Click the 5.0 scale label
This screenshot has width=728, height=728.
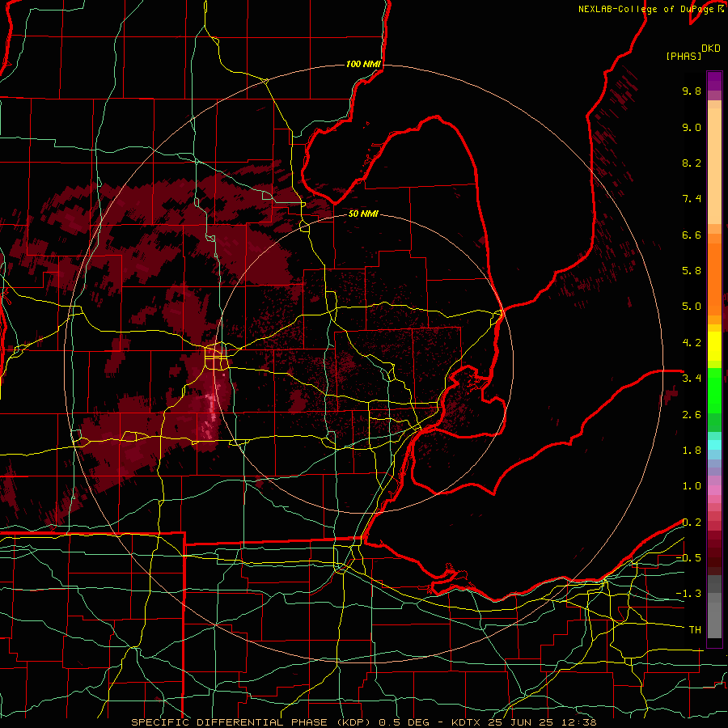[692, 307]
